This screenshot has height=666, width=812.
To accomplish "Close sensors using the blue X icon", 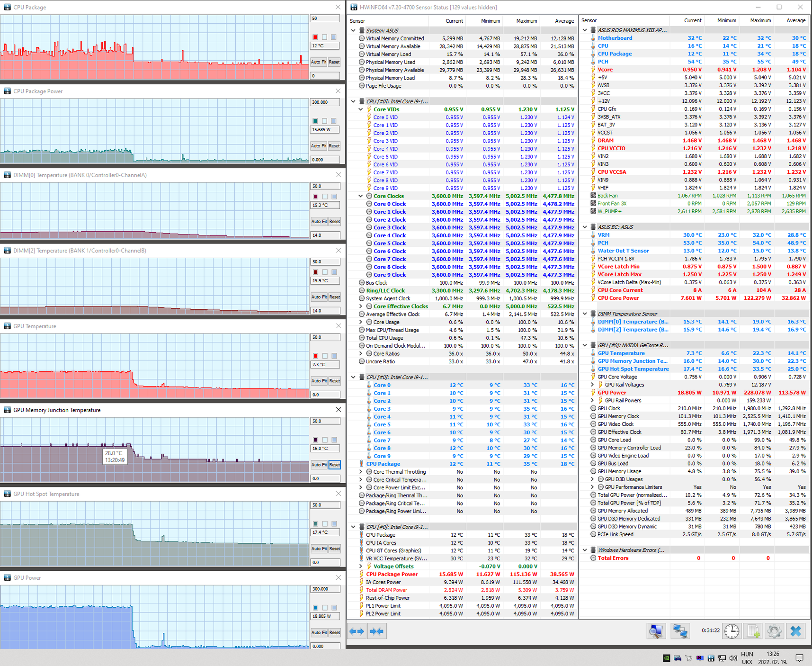I will coord(796,631).
